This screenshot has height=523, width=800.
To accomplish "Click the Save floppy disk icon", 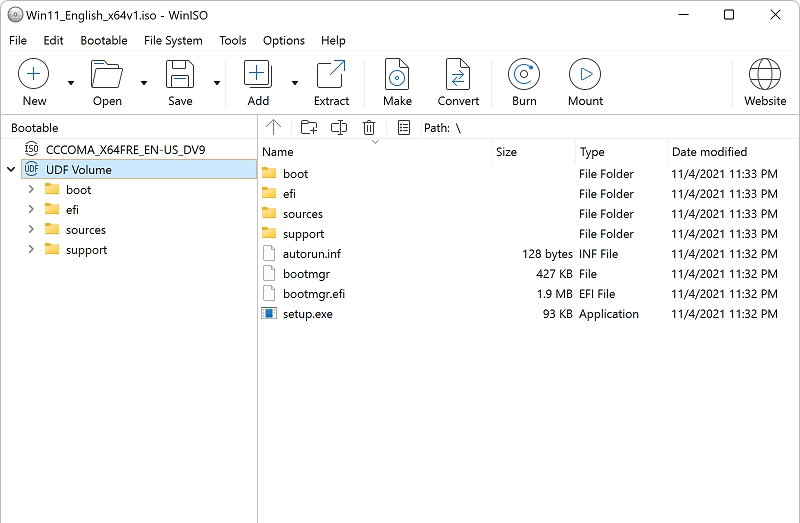I will coord(180,74).
